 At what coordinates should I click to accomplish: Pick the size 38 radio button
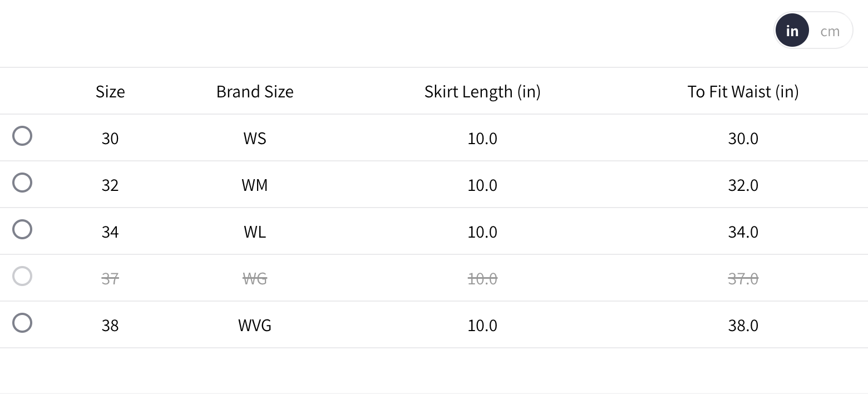click(22, 323)
